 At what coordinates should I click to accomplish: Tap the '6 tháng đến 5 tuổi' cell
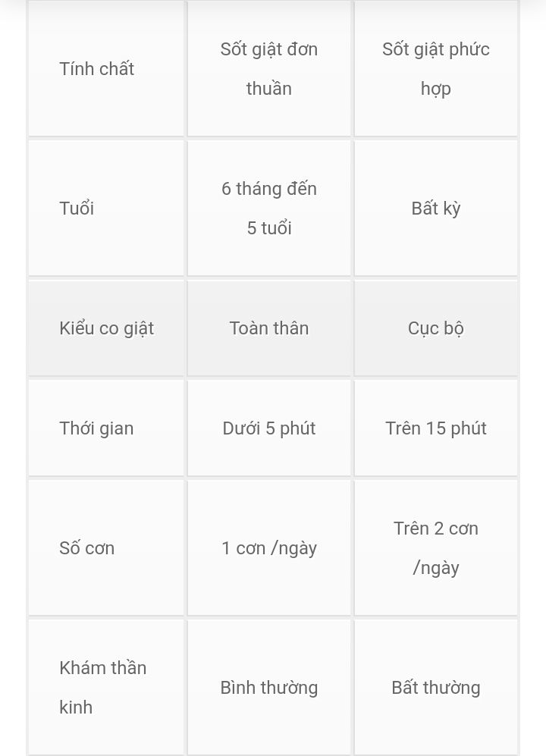click(269, 208)
